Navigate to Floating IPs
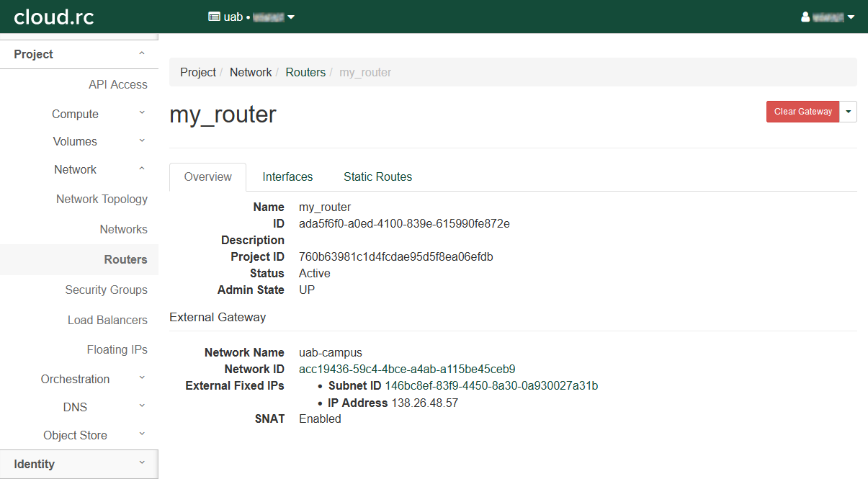The height and width of the screenshot is (479, 868). [x=117, y=349]
